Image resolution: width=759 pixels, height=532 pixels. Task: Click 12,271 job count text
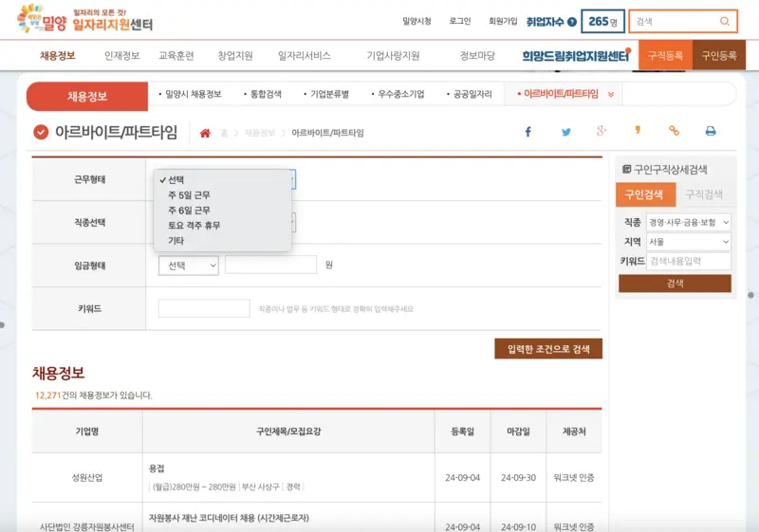pos(48,395)
